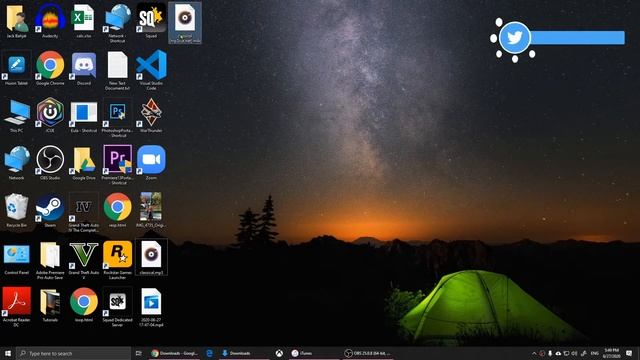The image size is (640, 360).
Task: Open the notification Action Center
Action: pyautogui.click(x=629, y=353)
